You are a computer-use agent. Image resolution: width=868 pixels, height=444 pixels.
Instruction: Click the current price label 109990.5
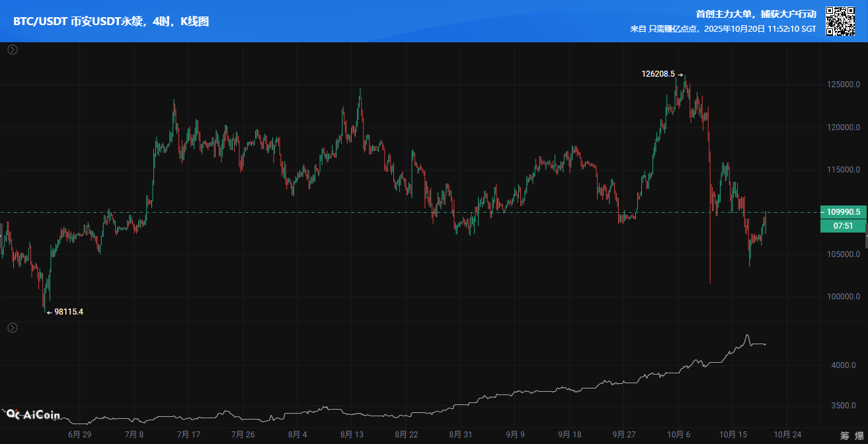point(843,212)
